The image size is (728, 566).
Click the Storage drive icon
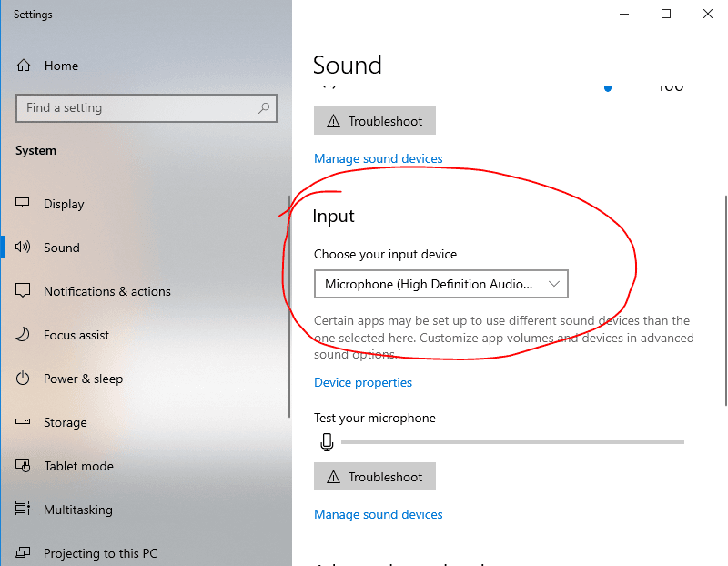point(22,421)
